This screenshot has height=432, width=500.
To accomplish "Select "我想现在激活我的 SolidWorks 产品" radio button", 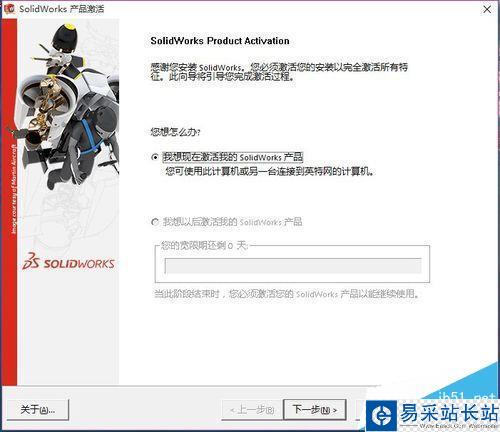I will pos(155,157).
